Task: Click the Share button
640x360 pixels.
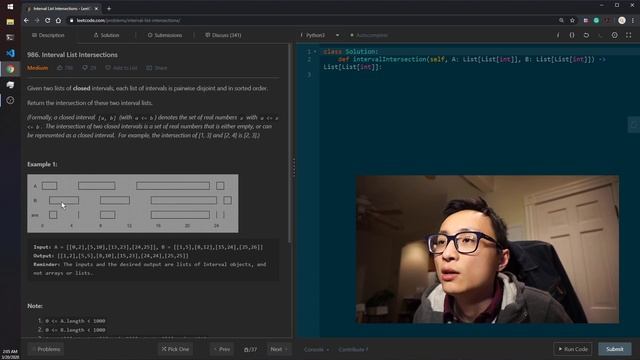Action: (x=157, y=68)
